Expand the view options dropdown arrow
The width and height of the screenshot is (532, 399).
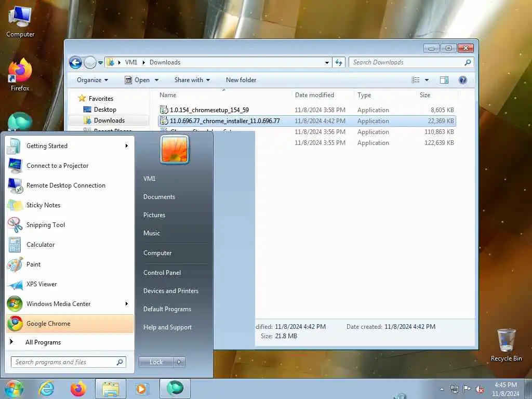click(x=427, y=80)
